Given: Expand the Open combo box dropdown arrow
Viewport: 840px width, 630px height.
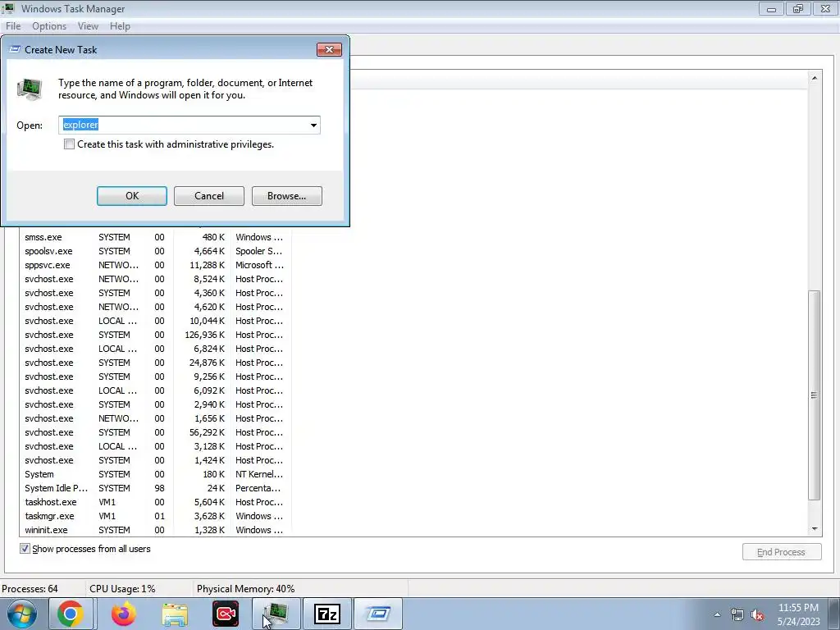Looking at the screenshot, I should coord(313,126).
